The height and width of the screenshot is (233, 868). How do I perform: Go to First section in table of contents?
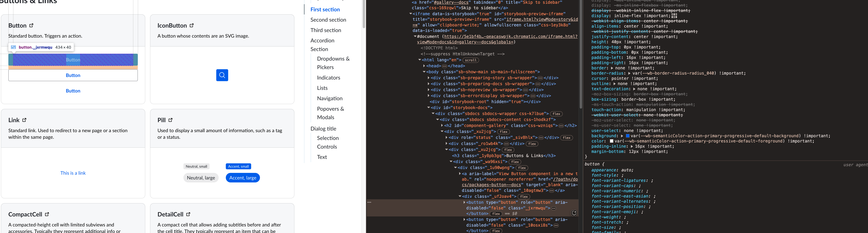click(x=325, y=9)
